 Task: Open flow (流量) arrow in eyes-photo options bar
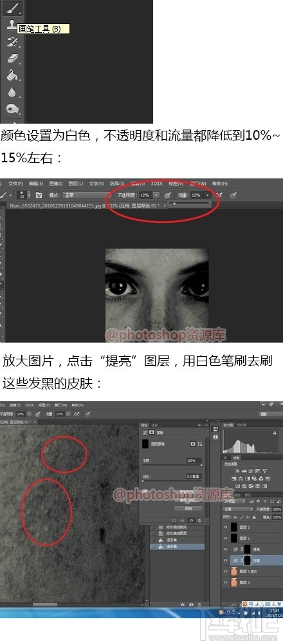208,195
